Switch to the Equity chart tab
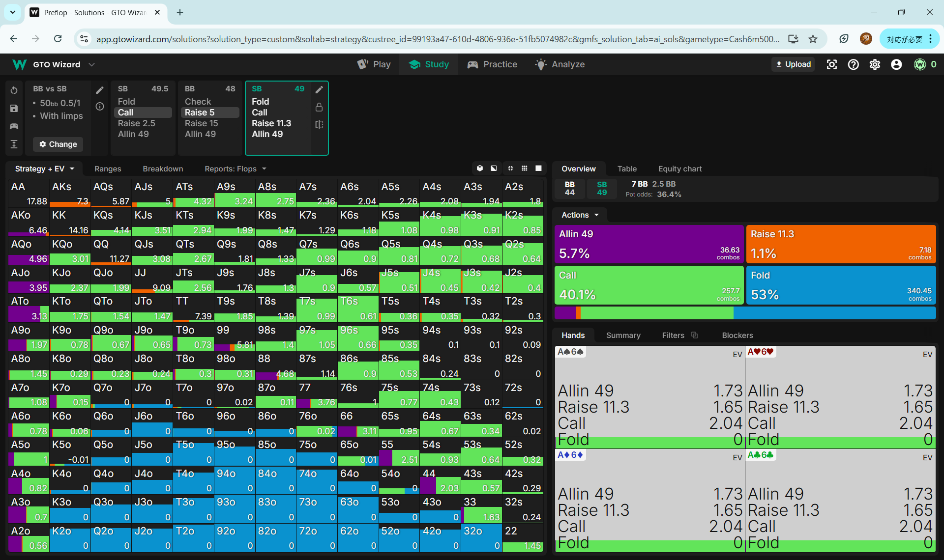The height and width of the screenshot is (560, 944). tap(679, 168)
